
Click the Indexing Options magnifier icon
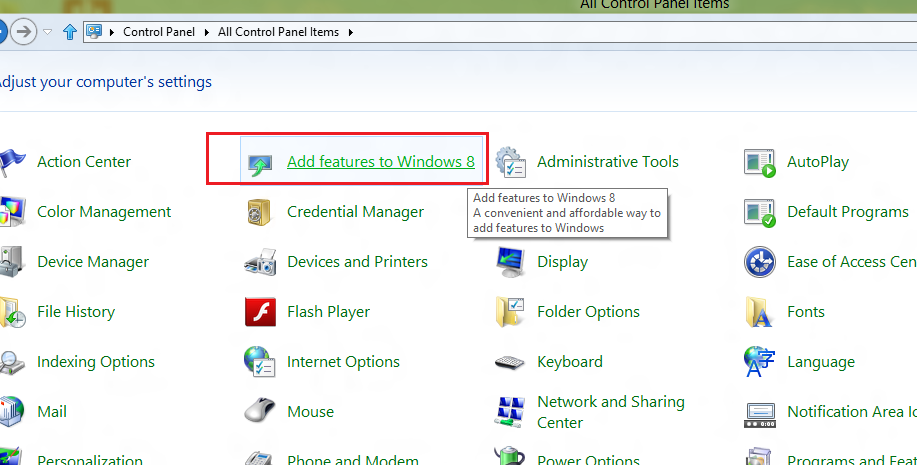(x=12, y=362)
